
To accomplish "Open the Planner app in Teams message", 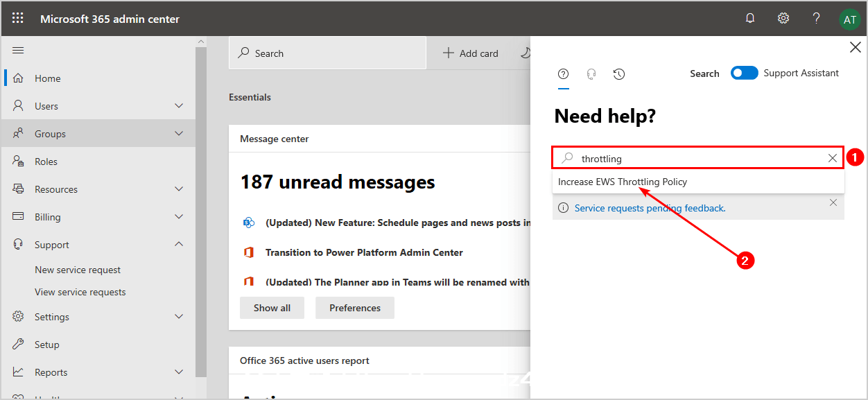I will click(398, 282).
